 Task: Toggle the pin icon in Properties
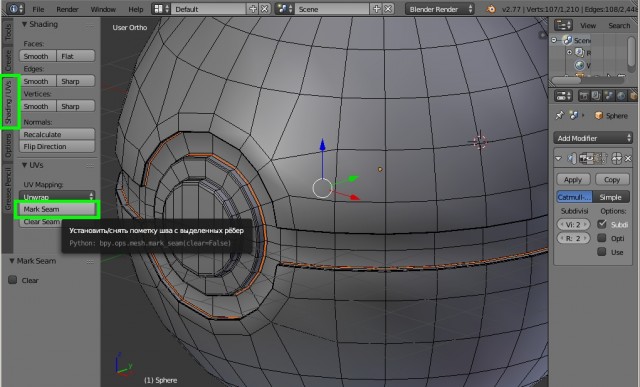pyautogui.click(x=560, y=116)
